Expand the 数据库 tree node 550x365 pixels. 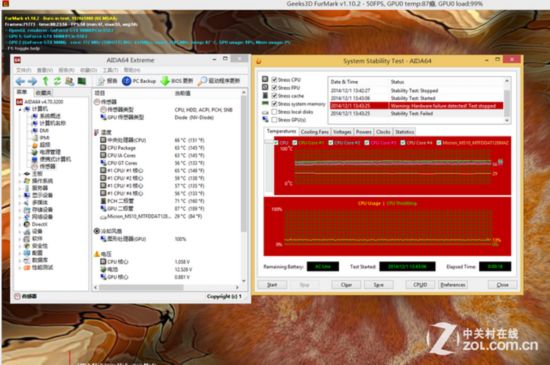tap(20, 261)
